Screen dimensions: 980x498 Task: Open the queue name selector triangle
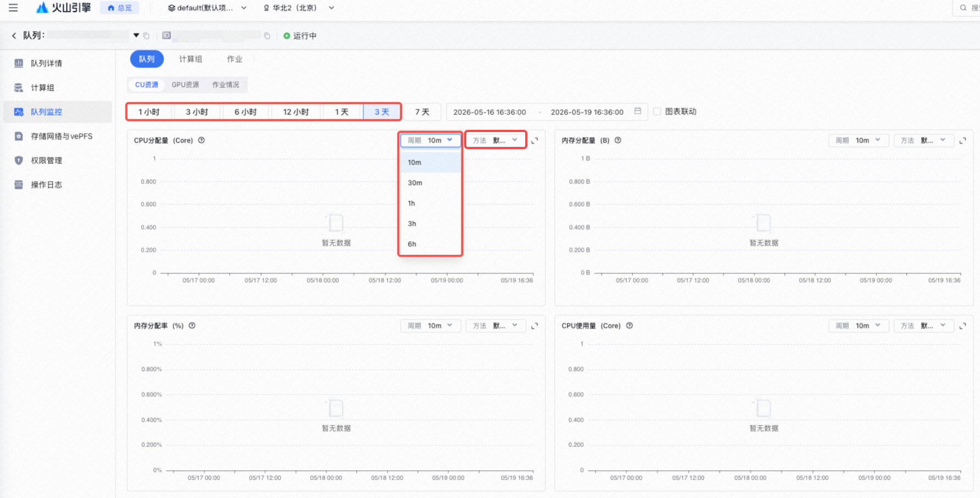pos(136,35)
